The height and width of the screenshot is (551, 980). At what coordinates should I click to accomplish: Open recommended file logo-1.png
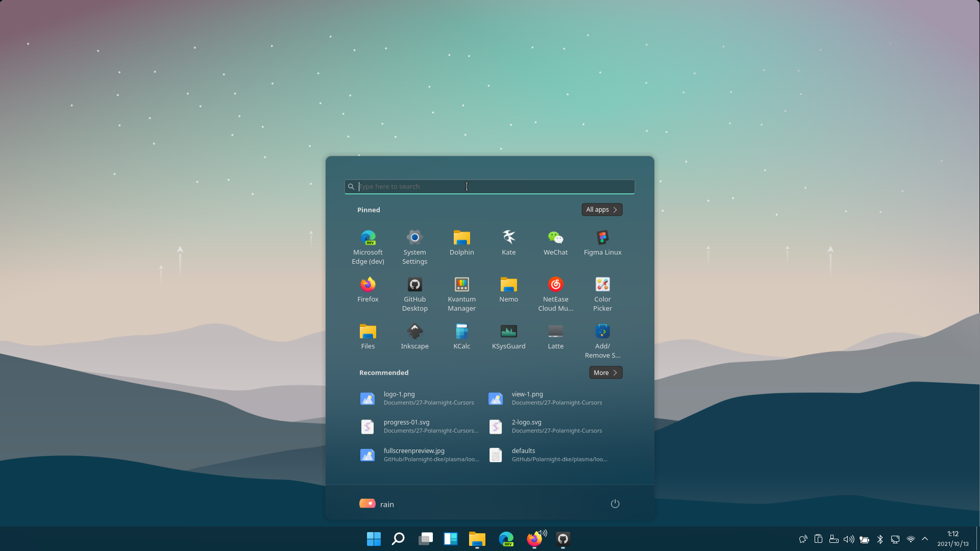tap(419, 398)
